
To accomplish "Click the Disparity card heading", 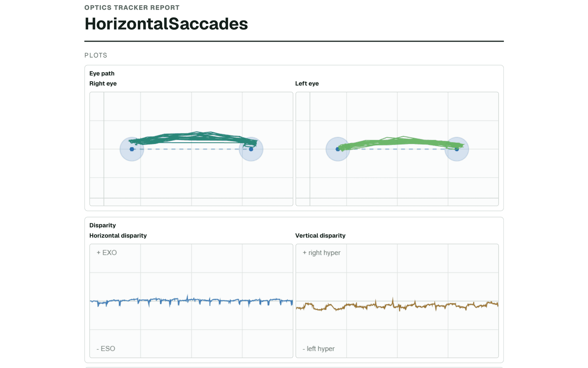I will [103, 225].
